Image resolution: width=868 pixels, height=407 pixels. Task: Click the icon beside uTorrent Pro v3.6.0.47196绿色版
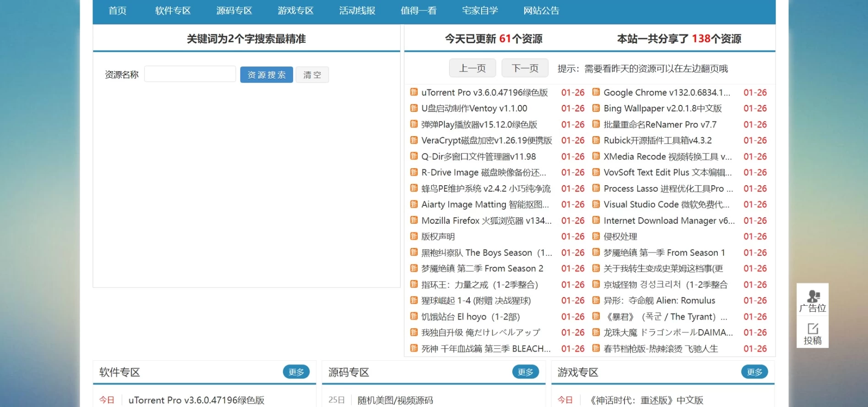pos(414,92)
